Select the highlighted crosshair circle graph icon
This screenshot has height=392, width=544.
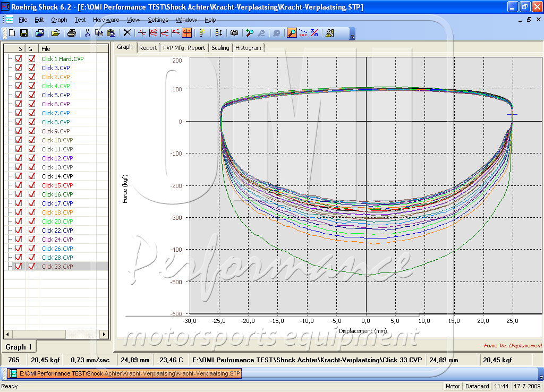pos(187,33)
